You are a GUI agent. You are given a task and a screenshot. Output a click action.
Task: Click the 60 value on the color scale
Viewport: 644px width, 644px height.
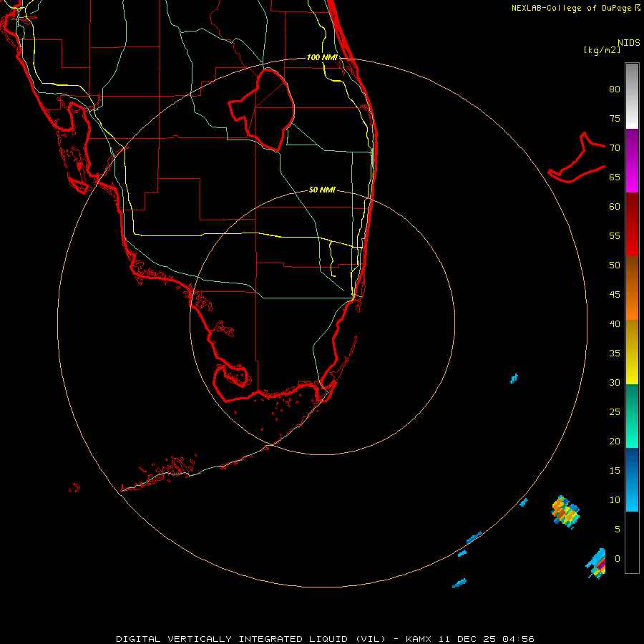[615, 207]
